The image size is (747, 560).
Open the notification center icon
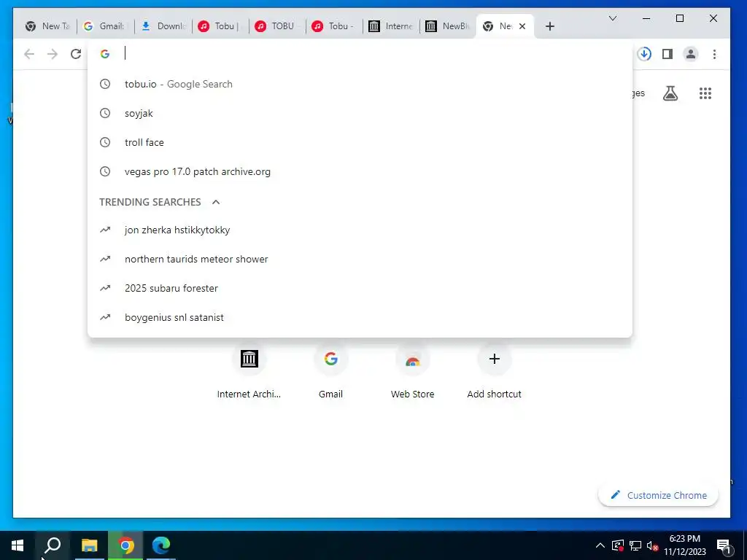(x=724, y=545)
